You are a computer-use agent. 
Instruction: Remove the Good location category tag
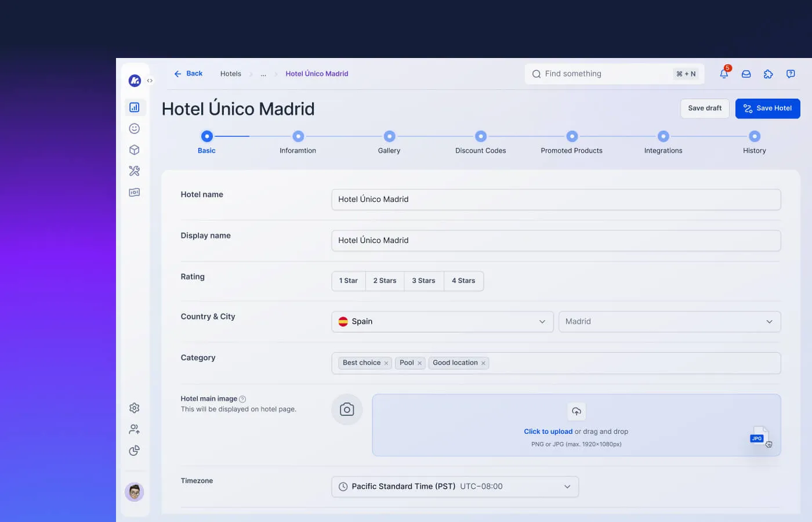[483, 363]
